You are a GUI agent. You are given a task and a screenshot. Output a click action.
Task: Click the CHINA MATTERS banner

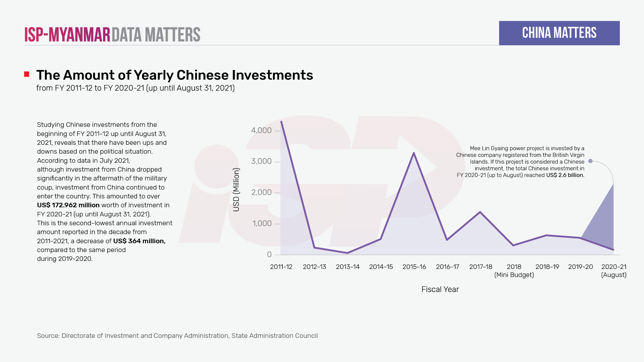pos(559,33)
